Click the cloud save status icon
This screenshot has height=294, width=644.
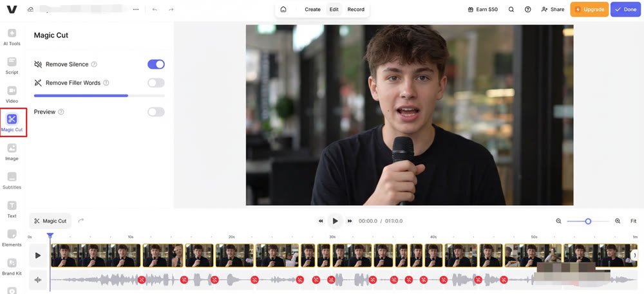30,10
